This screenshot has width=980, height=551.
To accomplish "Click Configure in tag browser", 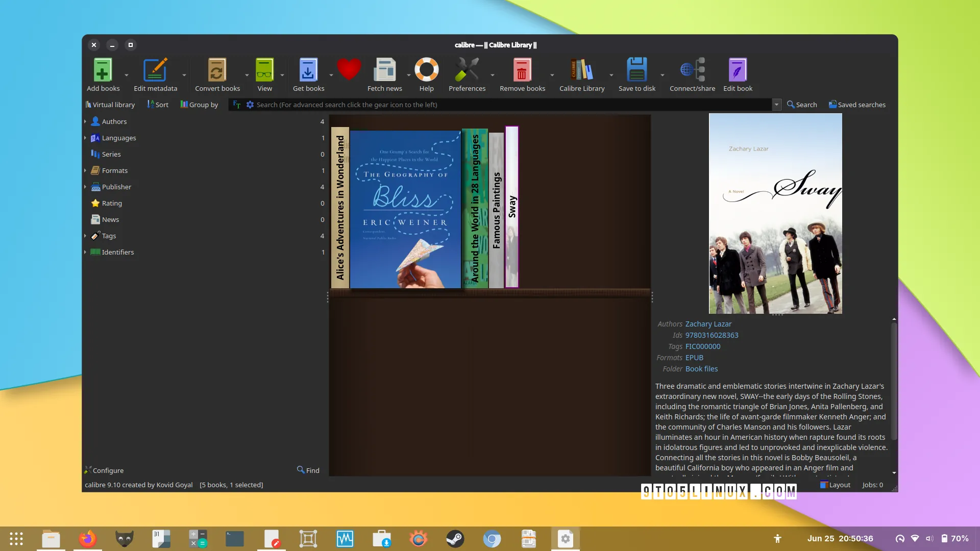I will [x=104, y=470].
